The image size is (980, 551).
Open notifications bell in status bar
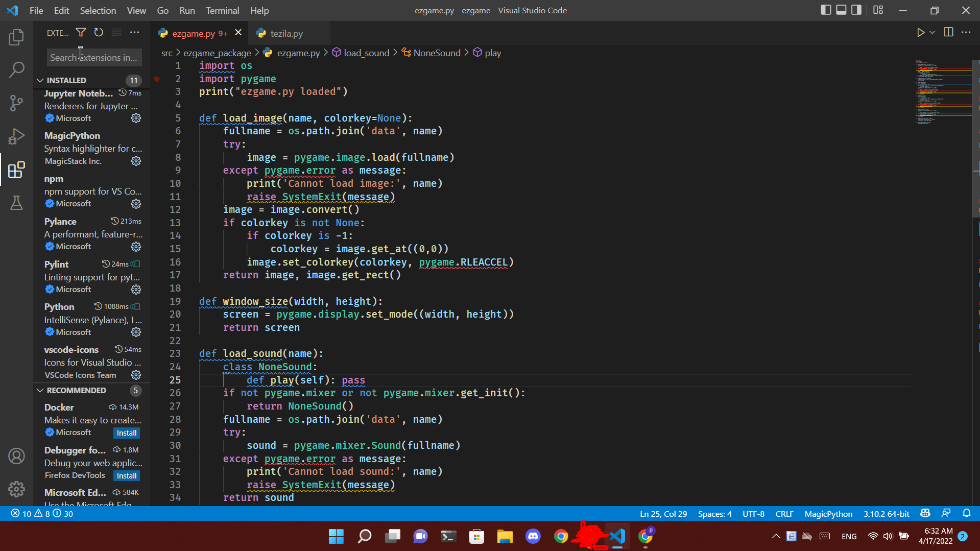coord(967,514)
